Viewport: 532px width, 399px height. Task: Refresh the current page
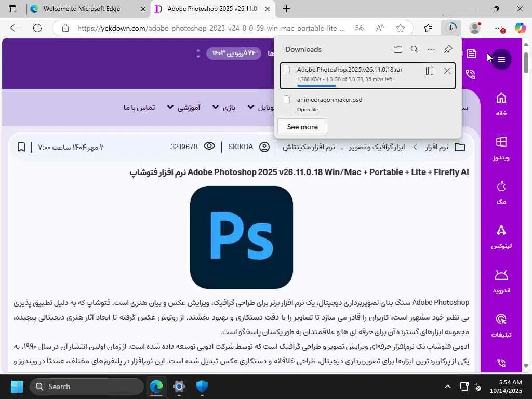[37, 28]
